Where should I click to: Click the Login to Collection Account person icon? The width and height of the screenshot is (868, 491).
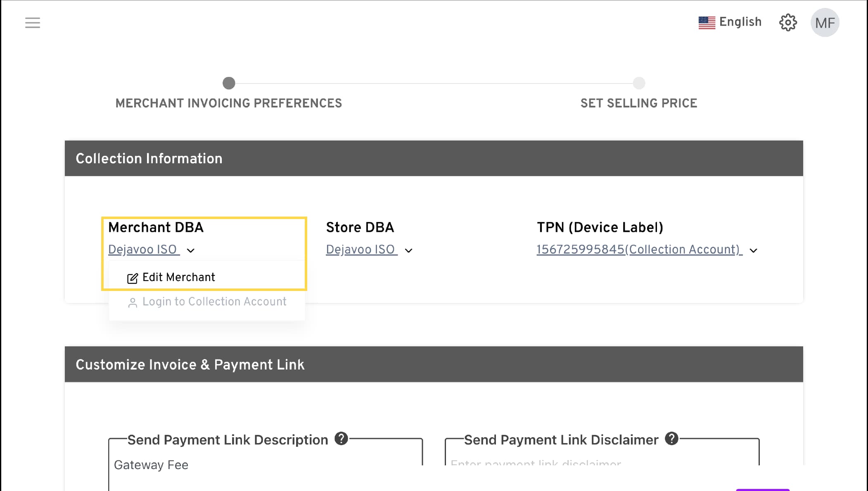(133, 303)
